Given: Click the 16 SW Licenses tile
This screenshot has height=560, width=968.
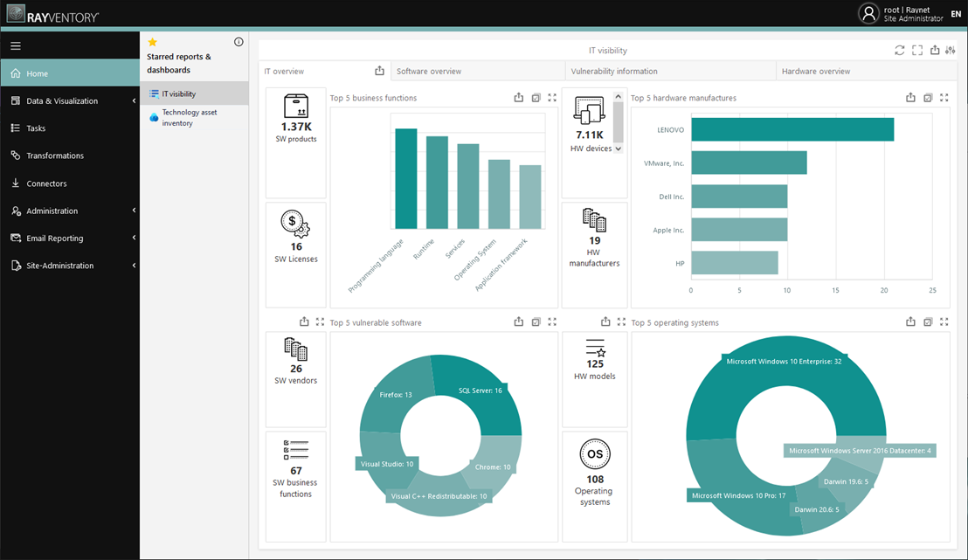Looking at the screenshot, I should [x=295, y=255].
